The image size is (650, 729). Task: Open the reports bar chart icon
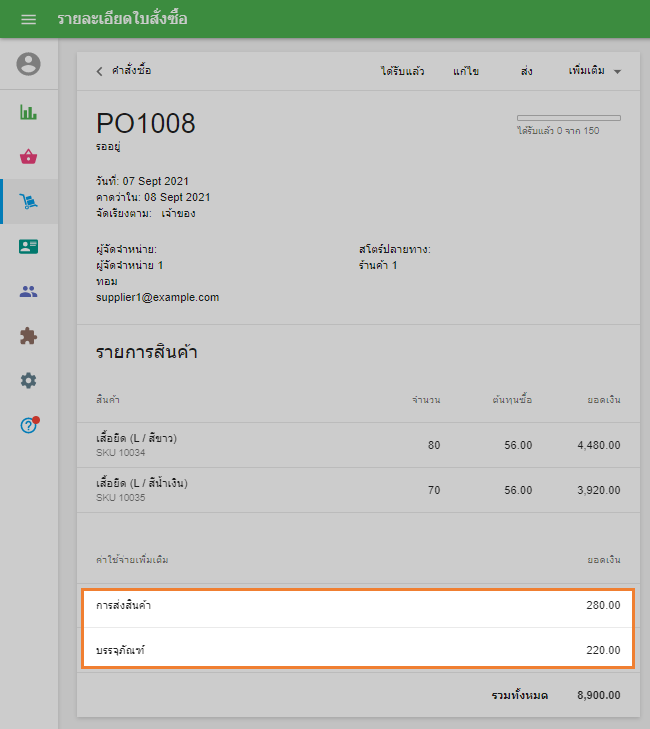click(x=29, y=112)
